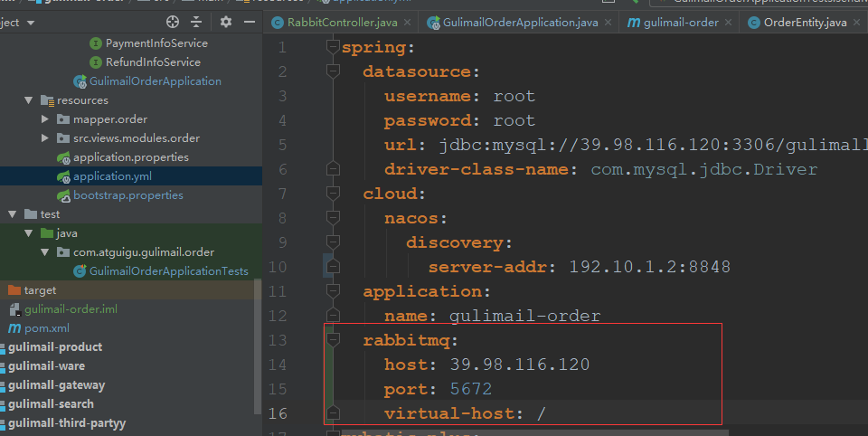The width and height of the screenshot is (868, 436).
Task: Select pom.xml in project tree
Action: 46,328
